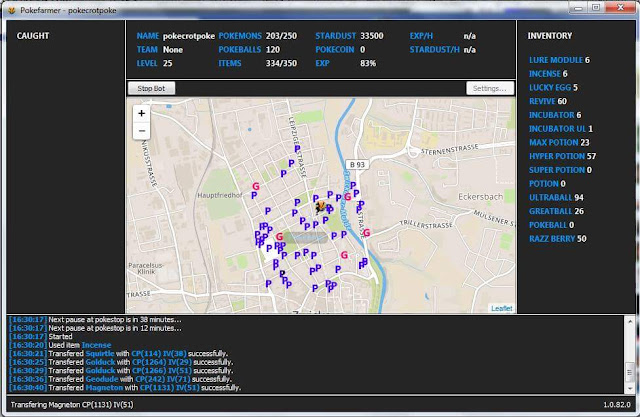Click the map zoom out minus button
640x417 pixels.
142,131
